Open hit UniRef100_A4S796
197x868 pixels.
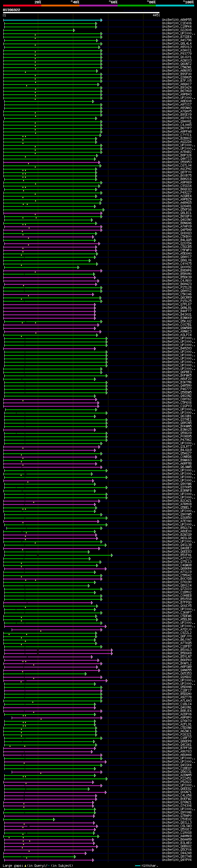pyautogui.click(x=177, y=40)
